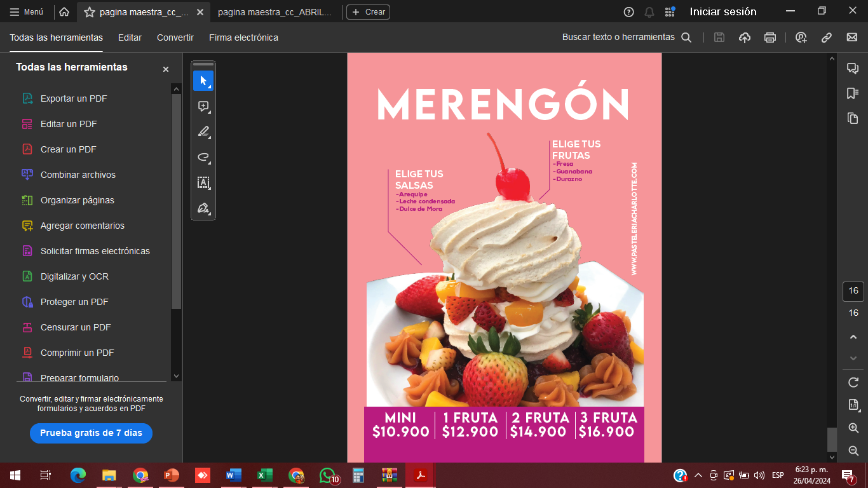The width and height of the screenshot is (868, 488).
Task: Click the rotate page icon
Action: (x=853, y=382)
